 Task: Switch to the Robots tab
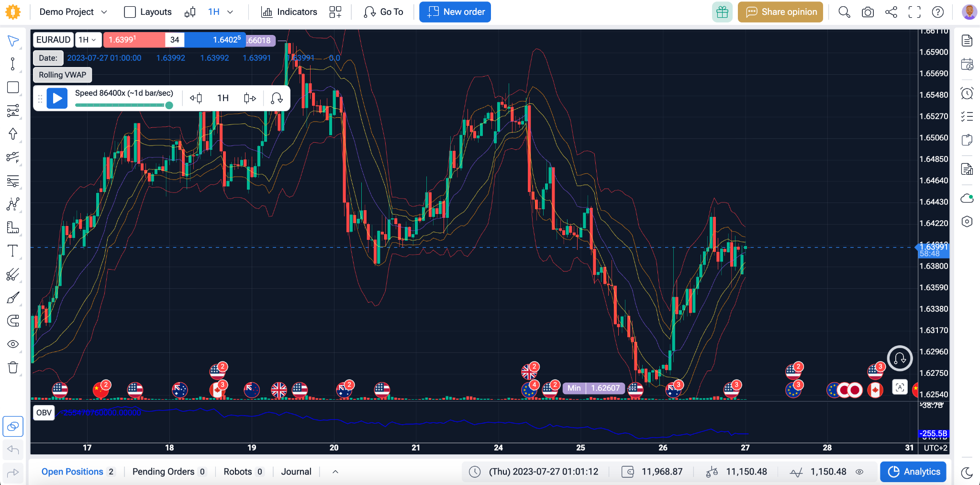tap(244, 472)
